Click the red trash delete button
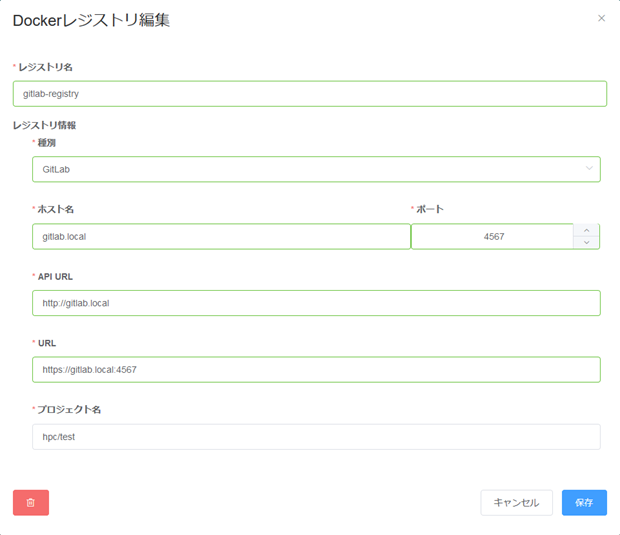Viewport: 620px width, 535px height. click(31, 503)
